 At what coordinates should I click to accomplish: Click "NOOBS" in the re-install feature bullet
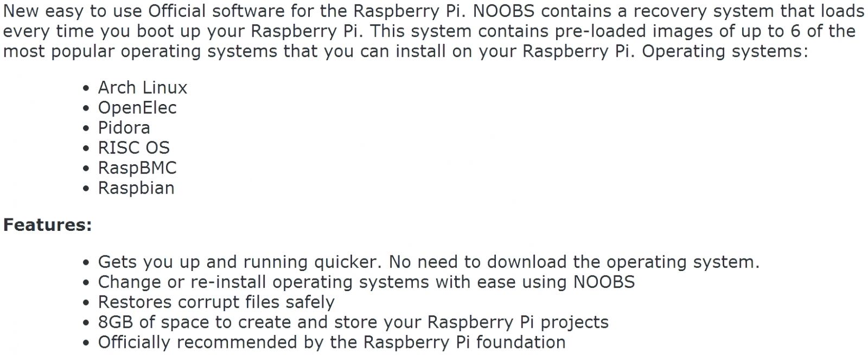(x=603, y=282)
